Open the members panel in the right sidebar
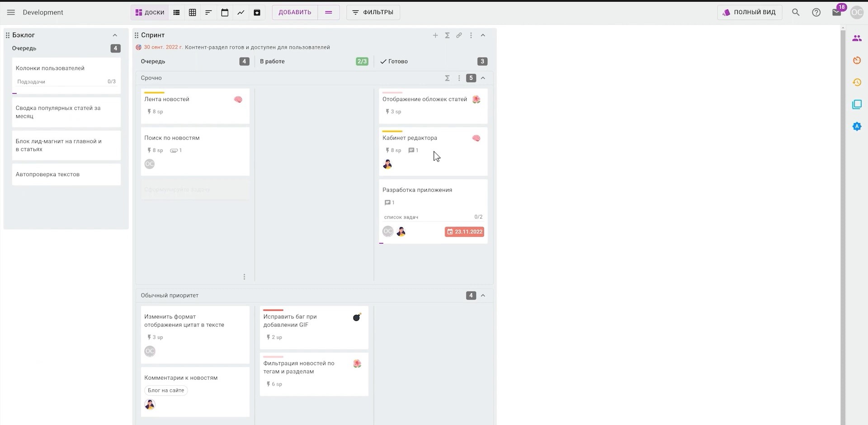 pyautogui.click(x=857, y=38)
